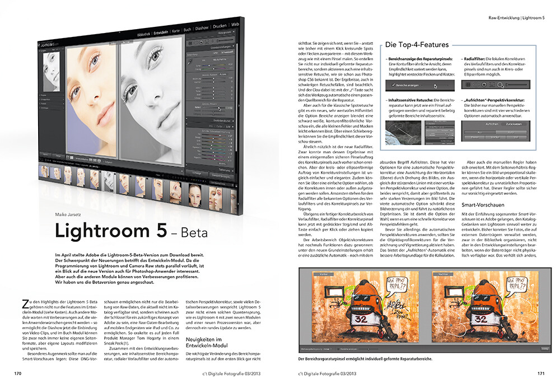Screen dimensions: 560x392
Task: Open the Diashow module
Action: click(x=202, y=28)
